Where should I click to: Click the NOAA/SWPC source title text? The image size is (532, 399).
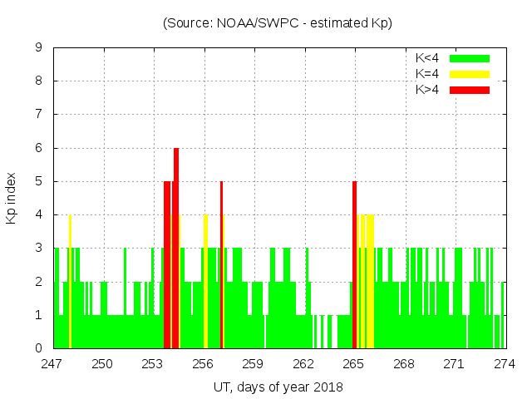coord(278,23)
